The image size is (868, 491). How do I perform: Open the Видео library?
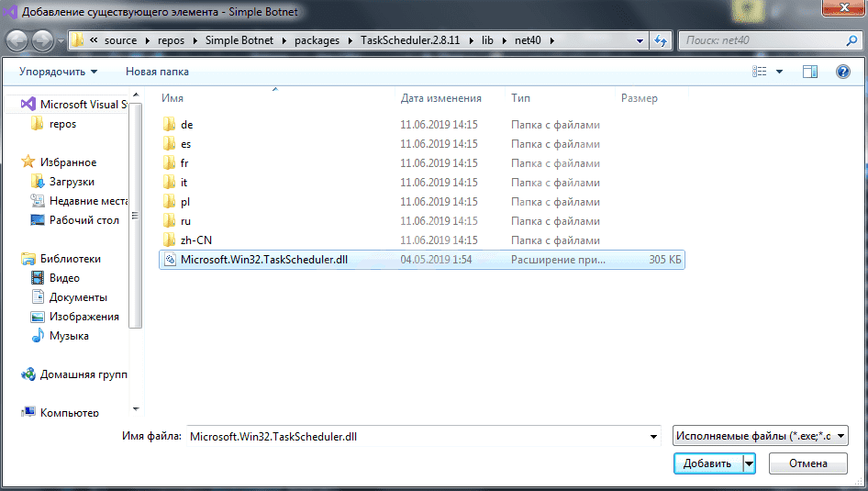pyautogui.click(x=64, y=278)
